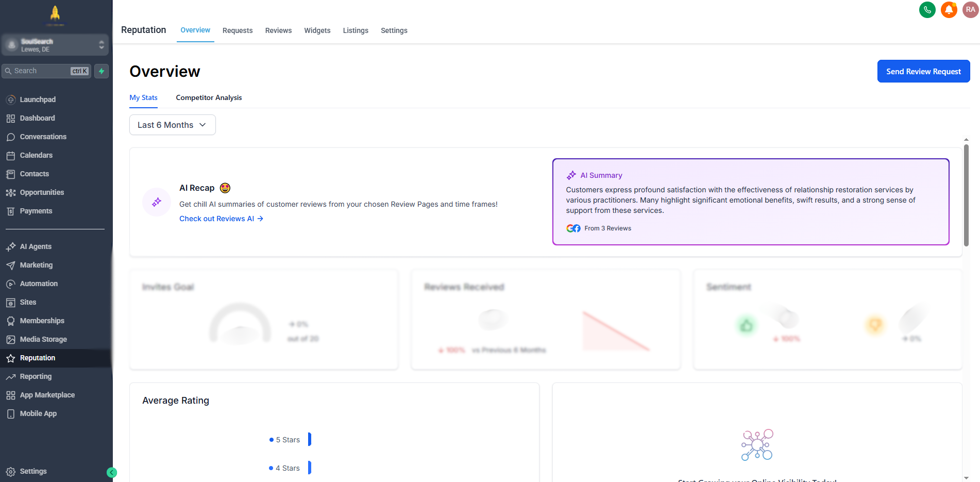
Task: Go to Automation in sidebar
Action: [x=39, y=284]
